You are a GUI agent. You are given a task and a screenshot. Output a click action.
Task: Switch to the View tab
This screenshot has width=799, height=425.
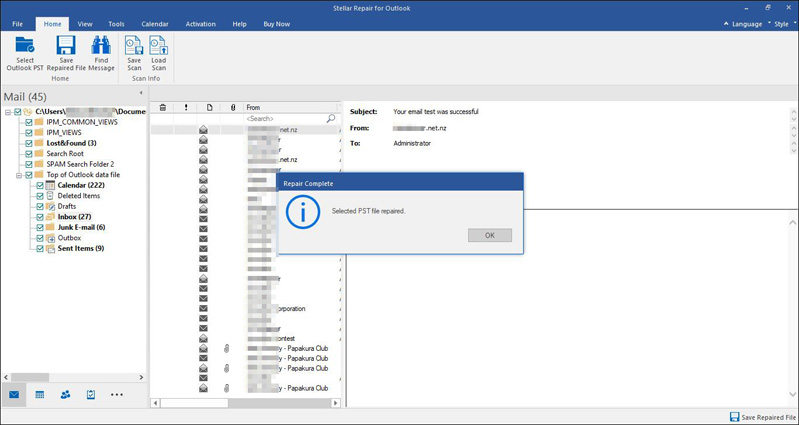(x=85, y=24)
